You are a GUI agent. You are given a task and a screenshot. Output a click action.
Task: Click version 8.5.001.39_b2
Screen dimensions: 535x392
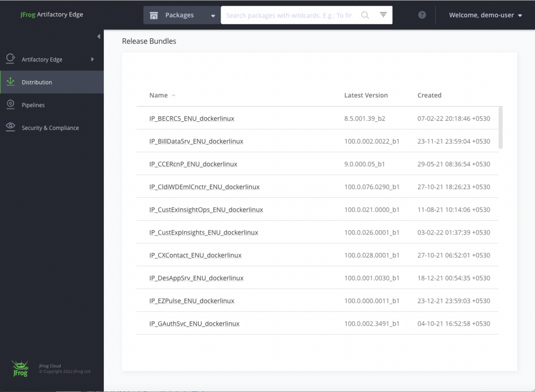tap(365, 118)
